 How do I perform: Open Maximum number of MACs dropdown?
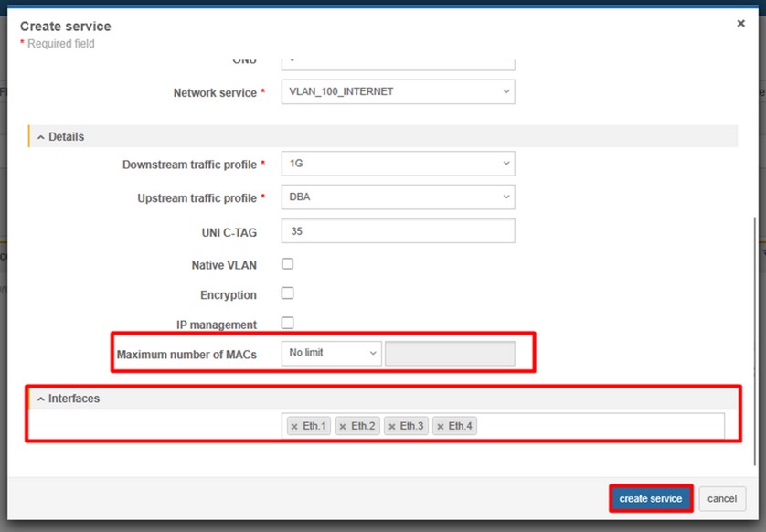pos(331,353)
